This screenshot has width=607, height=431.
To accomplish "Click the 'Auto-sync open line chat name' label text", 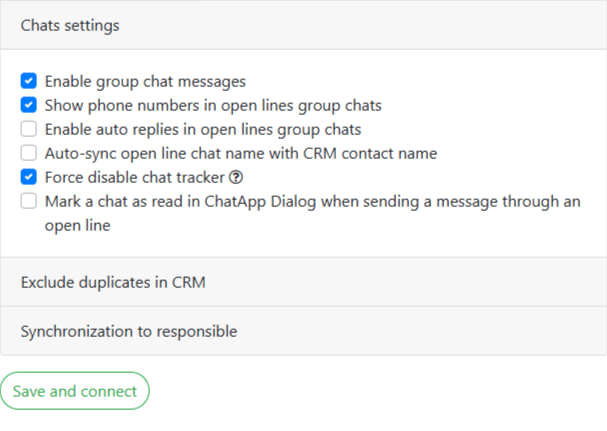I will (240, 153).
